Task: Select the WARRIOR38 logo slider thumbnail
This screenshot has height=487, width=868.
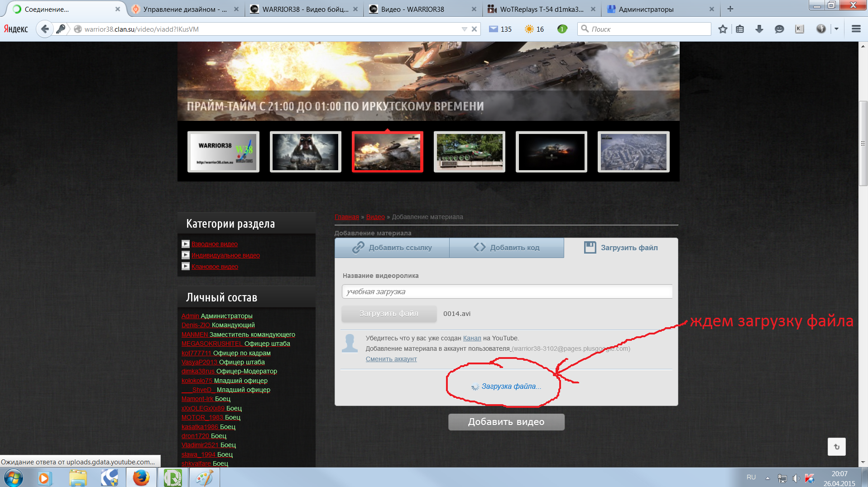Action: pos(223,152)
